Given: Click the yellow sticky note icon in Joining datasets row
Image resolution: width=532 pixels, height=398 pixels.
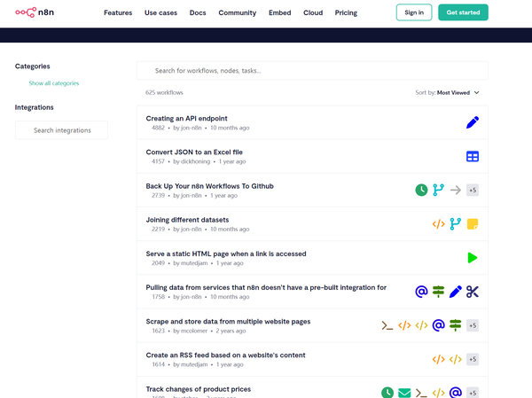Looking at the screenshot, I should point(473,224).
